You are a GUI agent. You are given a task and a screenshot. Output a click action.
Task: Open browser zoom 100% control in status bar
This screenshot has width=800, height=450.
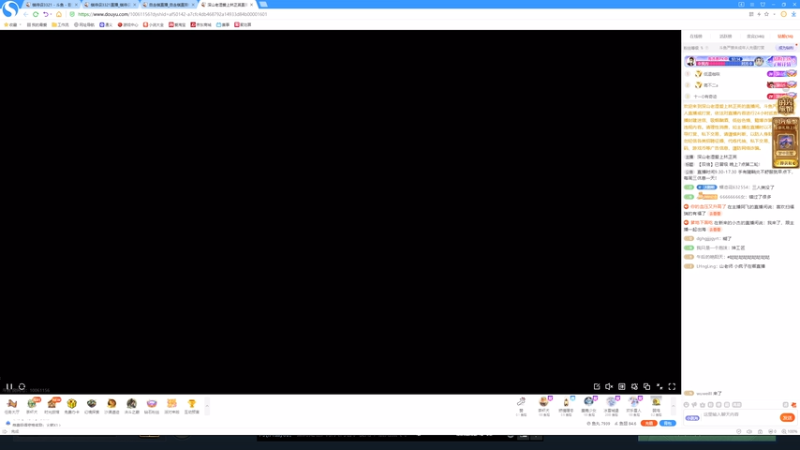(x=788, y=432)
